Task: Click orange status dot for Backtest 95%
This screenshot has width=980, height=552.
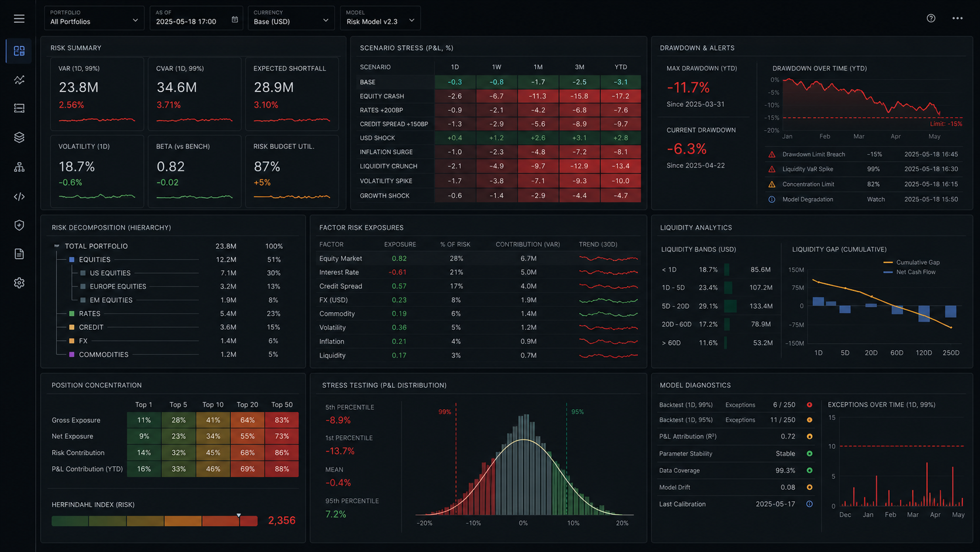Action: point(809,420)
